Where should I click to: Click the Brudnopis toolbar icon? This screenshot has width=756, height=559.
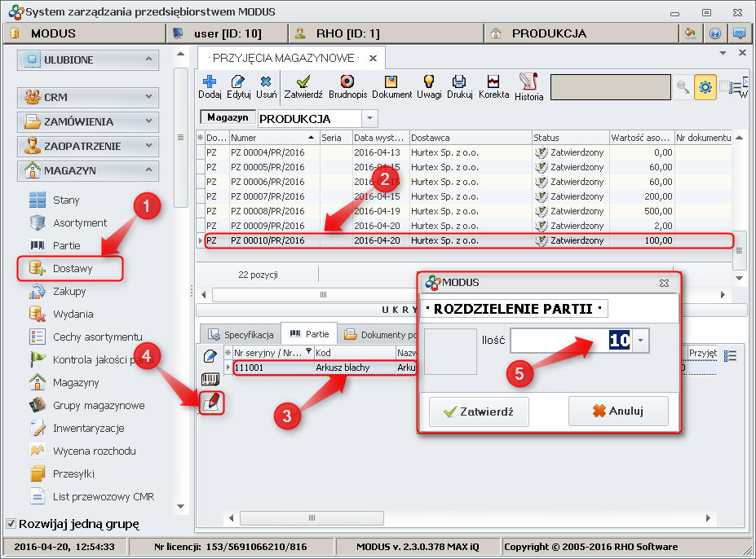[x=347, y=87]
